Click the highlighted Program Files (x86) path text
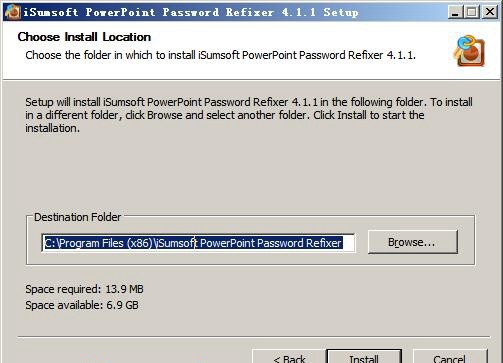The image size is (503, 363). pos(98,243)
